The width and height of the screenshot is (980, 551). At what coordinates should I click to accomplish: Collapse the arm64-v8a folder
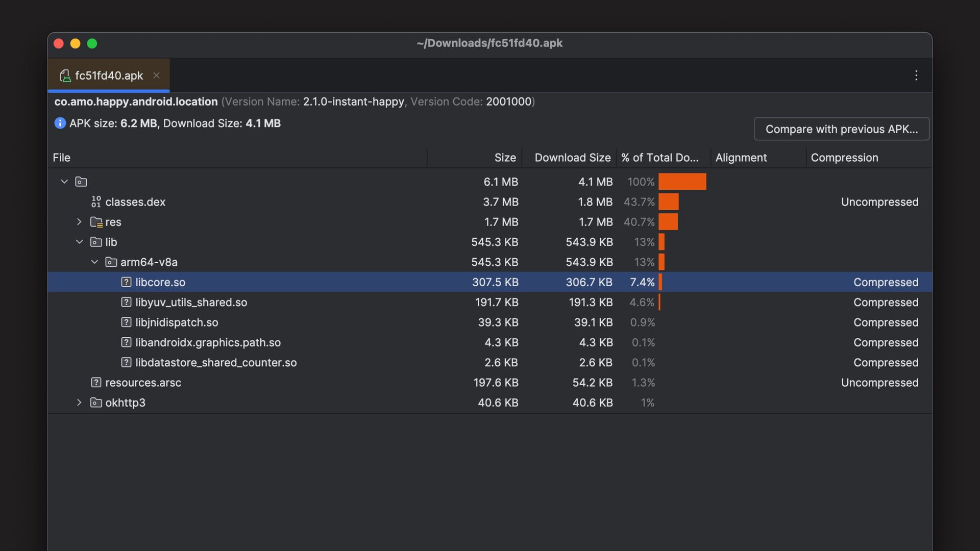(94, 262)
